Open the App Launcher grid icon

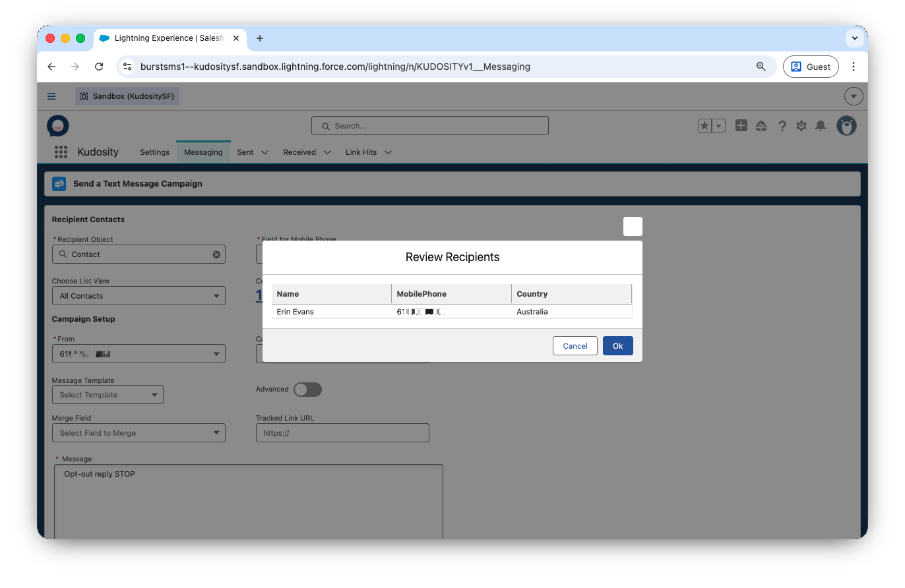pos(61,152)
